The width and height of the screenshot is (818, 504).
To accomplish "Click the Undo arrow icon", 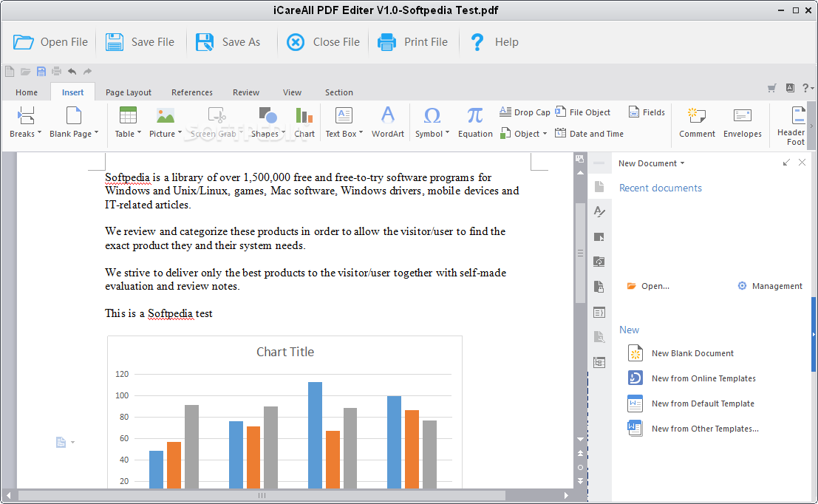I will coord(72,71).
